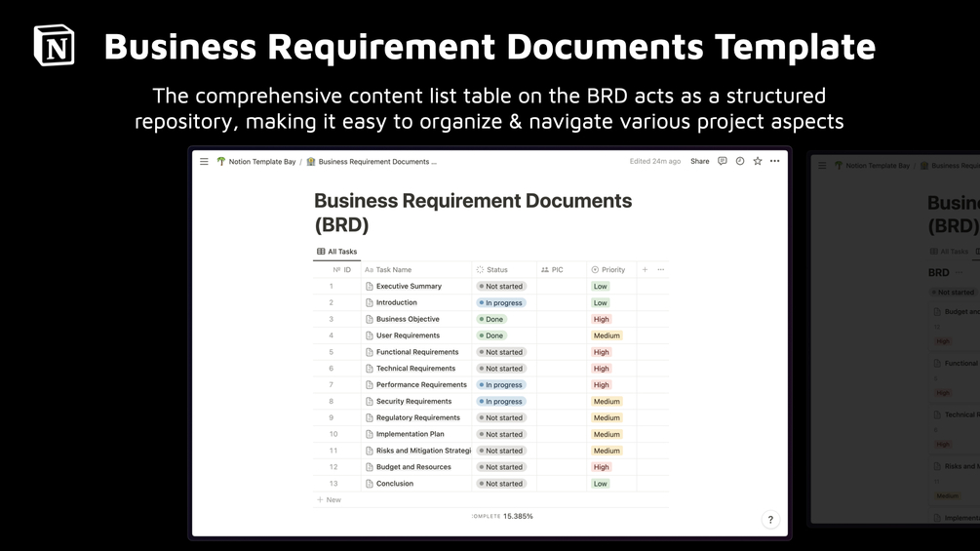Click the ID cell numbered 13
Screen dimensions: 980x551
coord(333,484)
